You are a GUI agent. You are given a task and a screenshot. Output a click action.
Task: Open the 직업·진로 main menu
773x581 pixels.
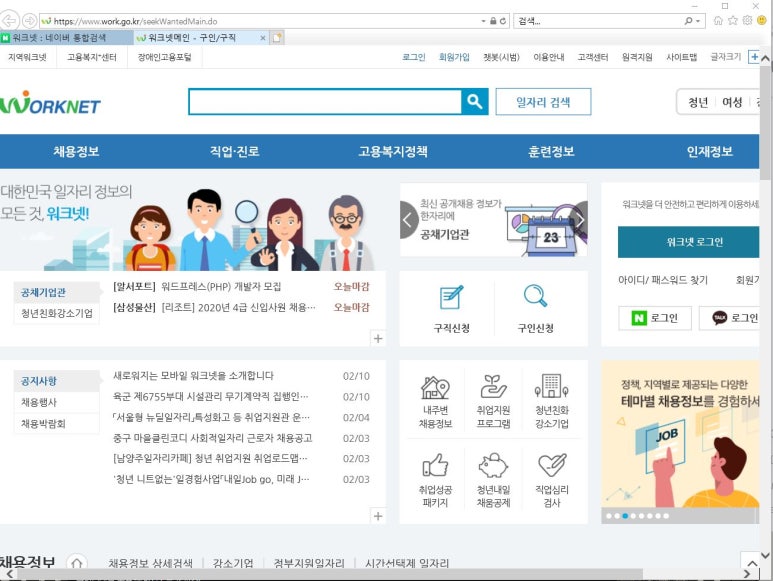(x=235, y=151)
